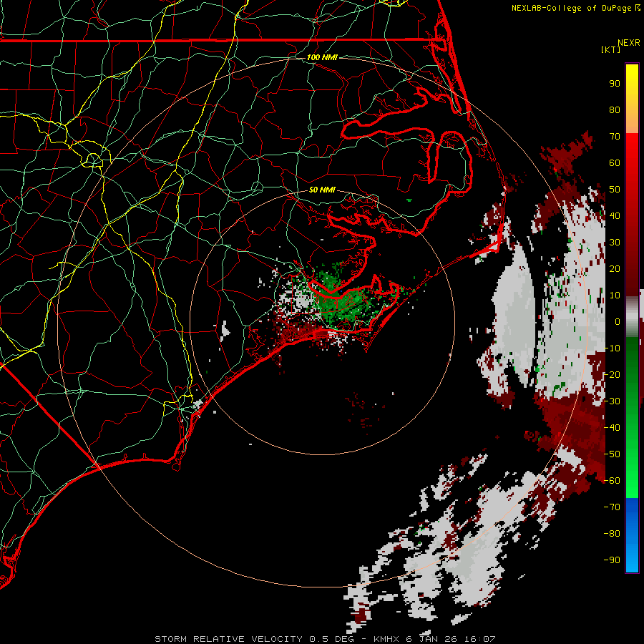The width and height of the screenshot is (644, 644).
Task: Click the '20' value on the velocity scale
Action: [x=615, y=268]
